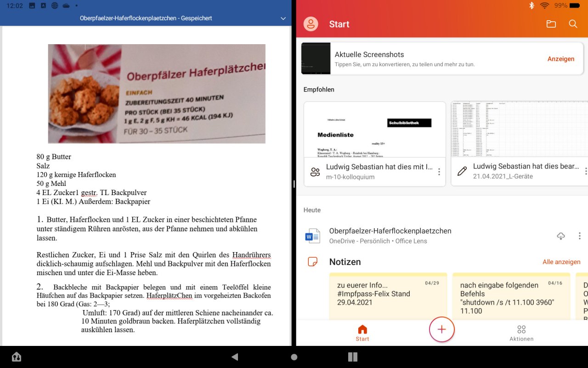Click the split-screen divider handle
This screenshot has width=588, height=368.
[294, 184]
